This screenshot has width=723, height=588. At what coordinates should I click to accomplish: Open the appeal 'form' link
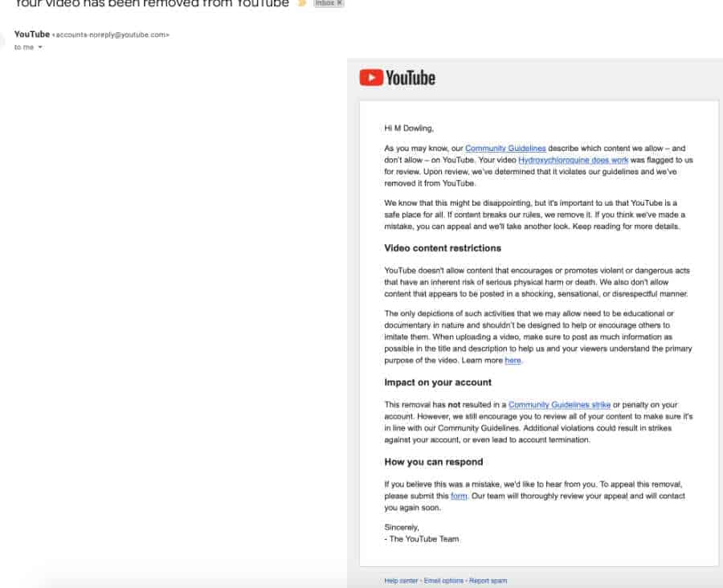[x=459, y=496]
